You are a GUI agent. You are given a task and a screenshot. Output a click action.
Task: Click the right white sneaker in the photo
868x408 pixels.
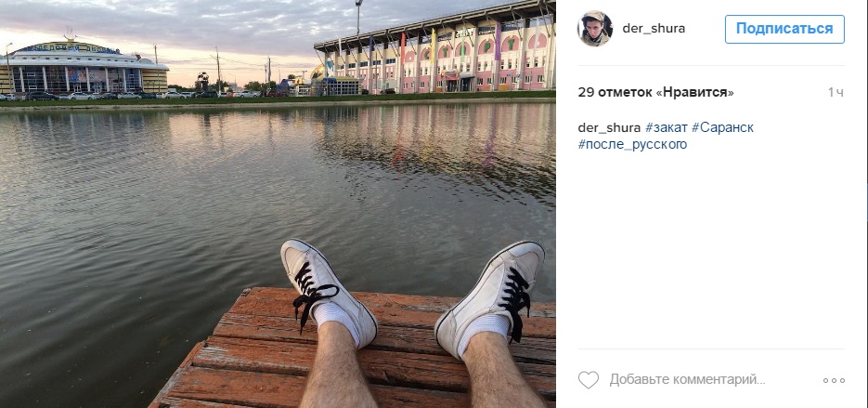[x=494, y=297]
